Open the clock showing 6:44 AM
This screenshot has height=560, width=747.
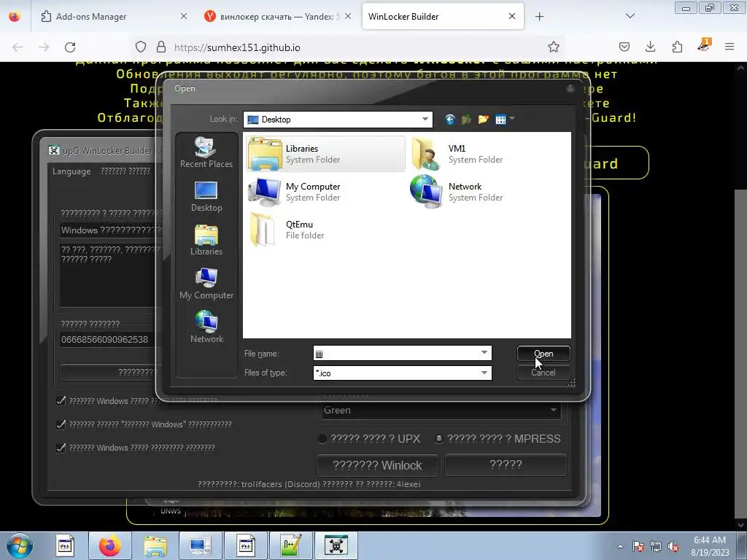click(710, 546)
